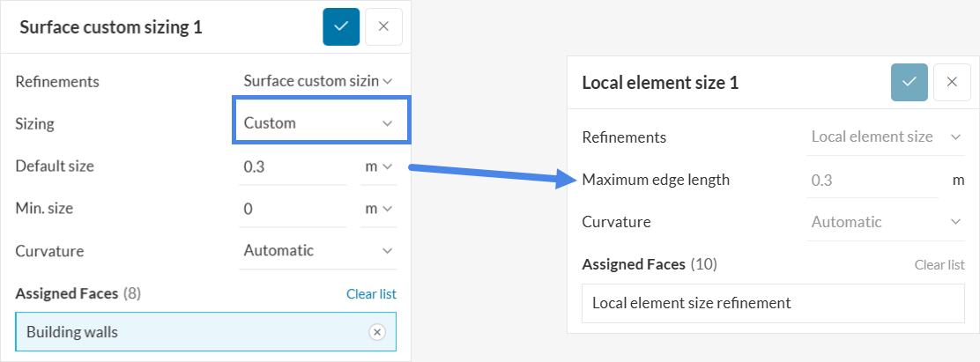Close the Local element size 1 panel
This screenshot has height=362, width=980.
[952, 82]
